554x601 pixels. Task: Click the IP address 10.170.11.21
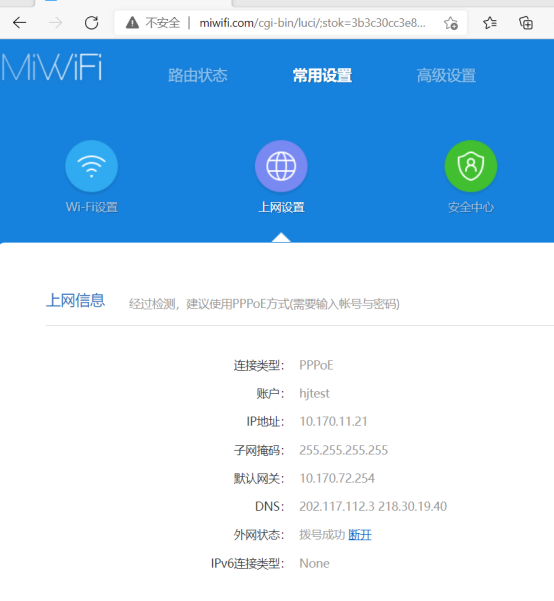(334, 422)
